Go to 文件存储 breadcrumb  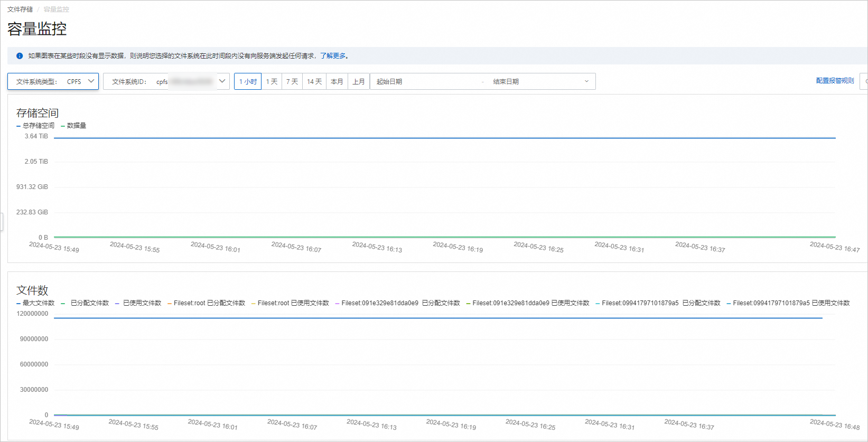tap(20, 10)
